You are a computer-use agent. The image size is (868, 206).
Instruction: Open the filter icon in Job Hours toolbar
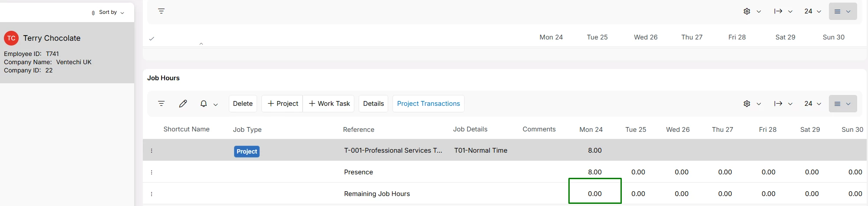[x=161, y=104]
